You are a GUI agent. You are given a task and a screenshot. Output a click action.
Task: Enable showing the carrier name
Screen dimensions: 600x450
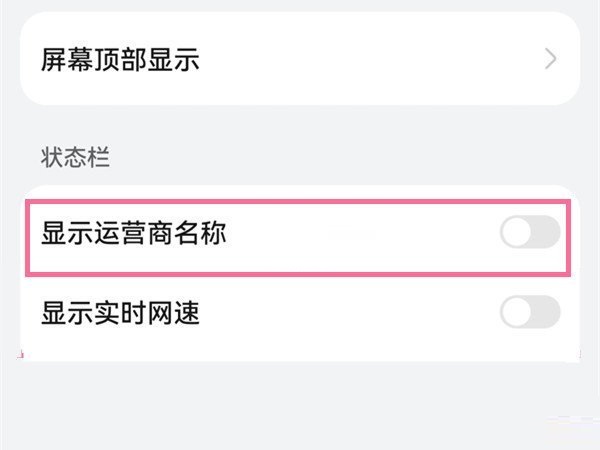click(x=529, y=234)
